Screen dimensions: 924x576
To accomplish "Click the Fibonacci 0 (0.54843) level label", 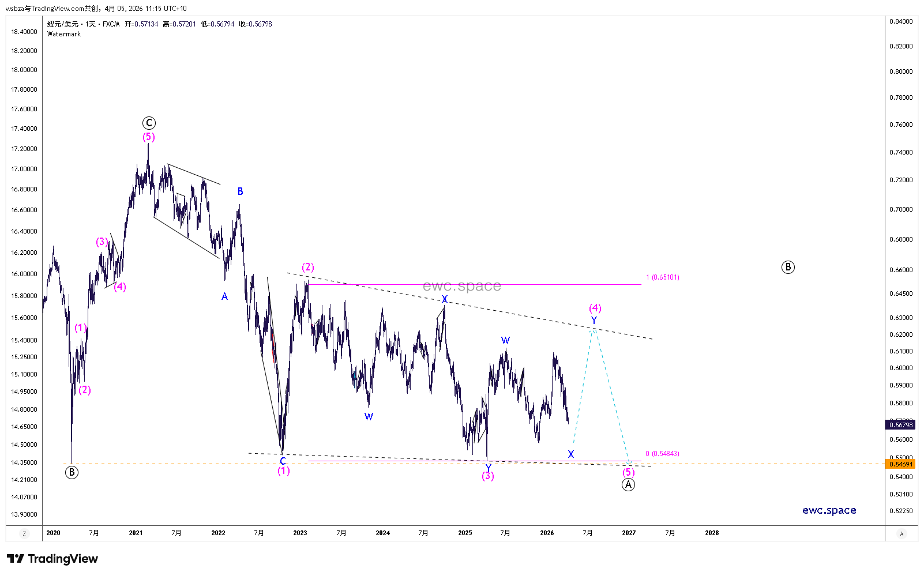I will click(662, 454).
